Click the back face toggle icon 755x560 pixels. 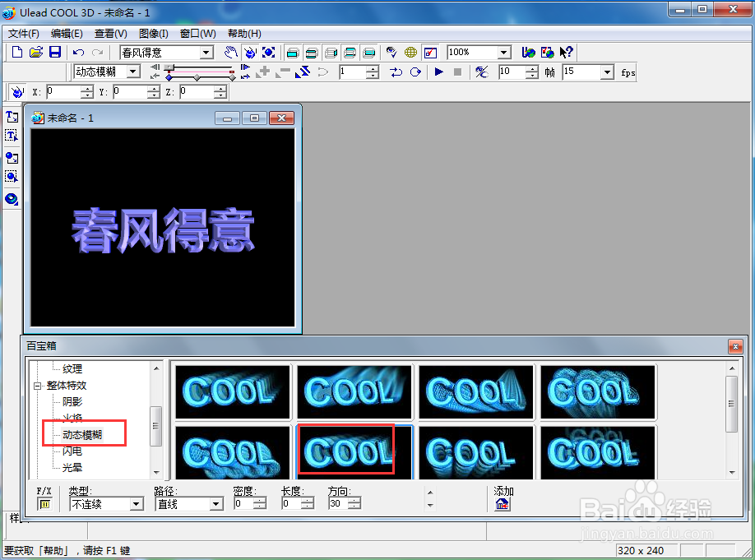pos(368,53)
